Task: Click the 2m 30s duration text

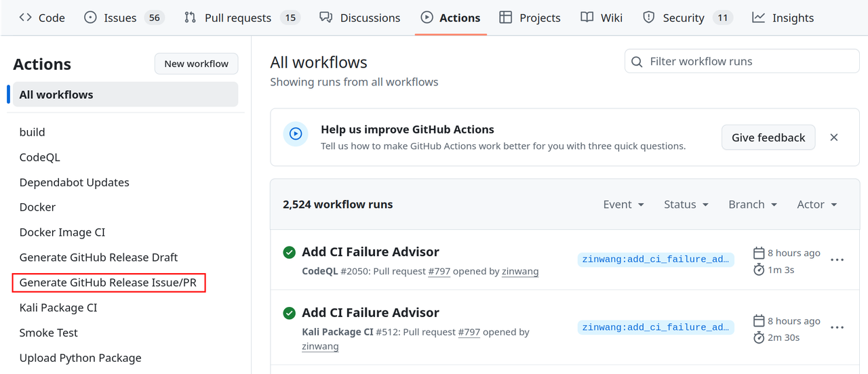Action: [x=784, y=337]
